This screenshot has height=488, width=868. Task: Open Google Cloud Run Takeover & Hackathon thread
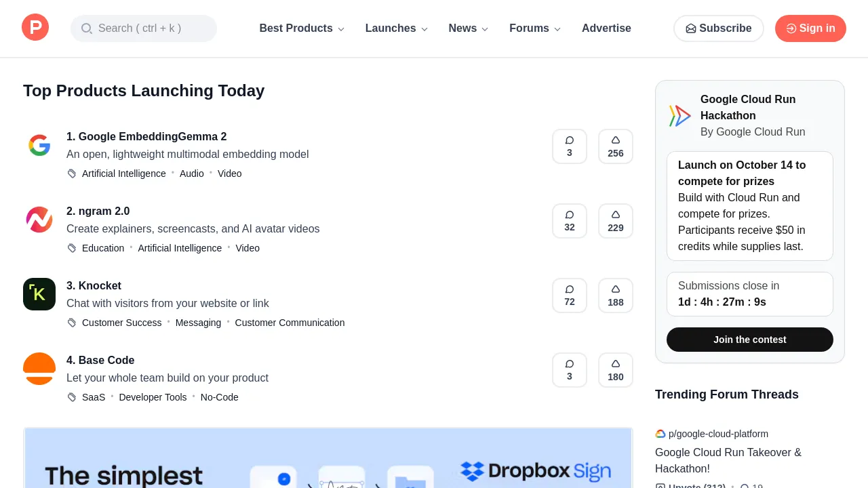point(728,460)
